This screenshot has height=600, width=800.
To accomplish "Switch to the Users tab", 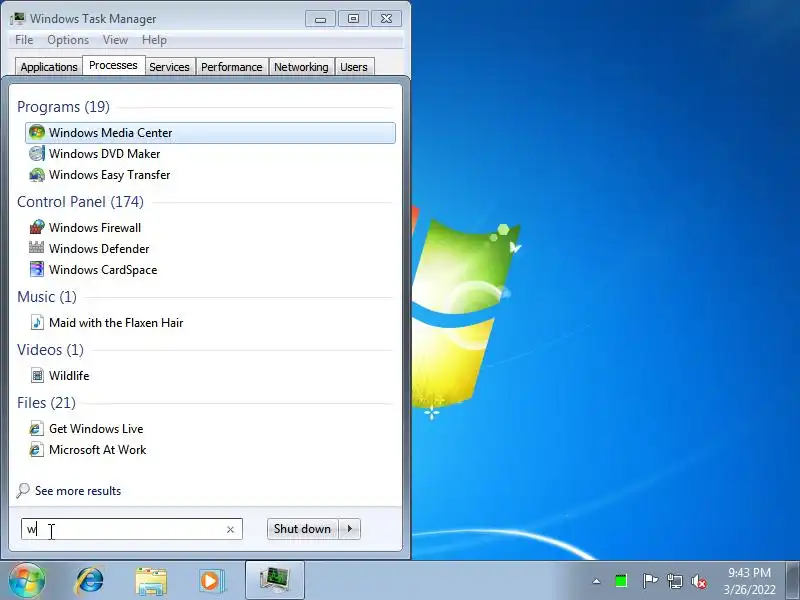I will tap(354, 67).
